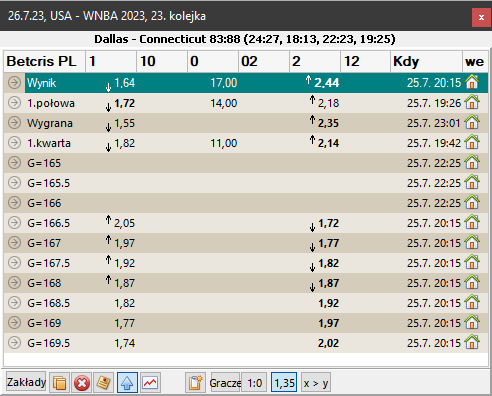Viewport: 492px width, 396px height.
Task: Click the Gracze button
Action: pyautogui.click(x=225, y=383)
